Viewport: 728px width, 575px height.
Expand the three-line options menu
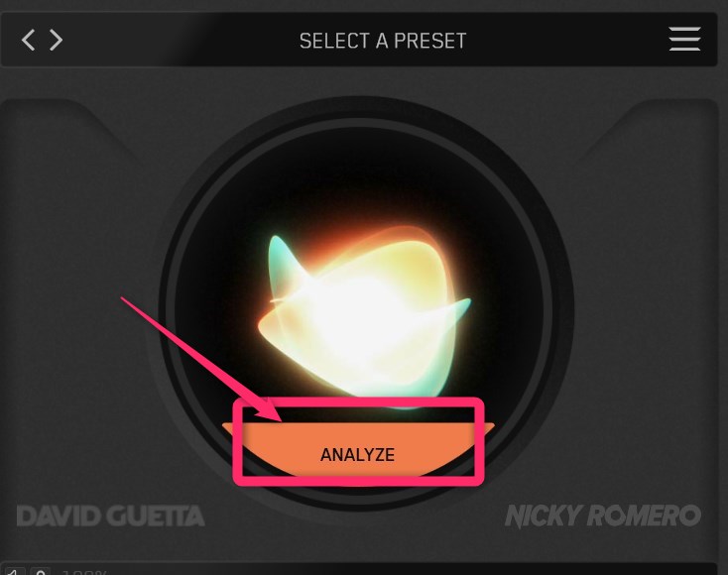tap(684, 39)
